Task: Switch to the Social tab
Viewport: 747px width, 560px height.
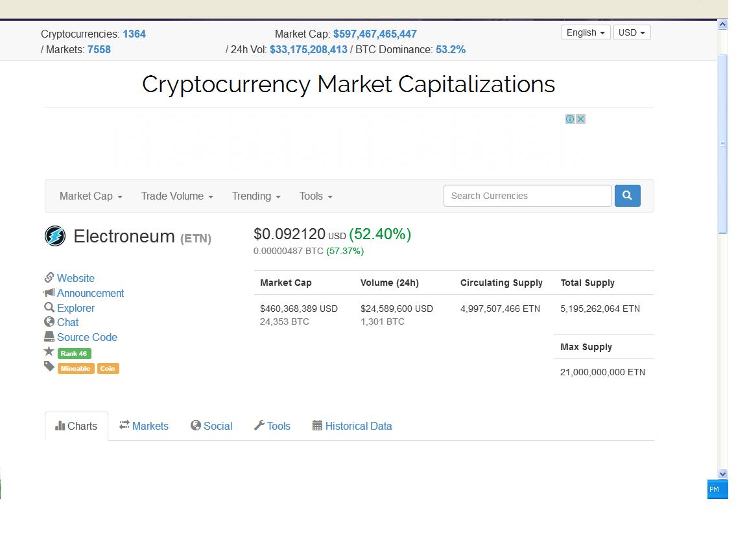Action: (211, 426)
